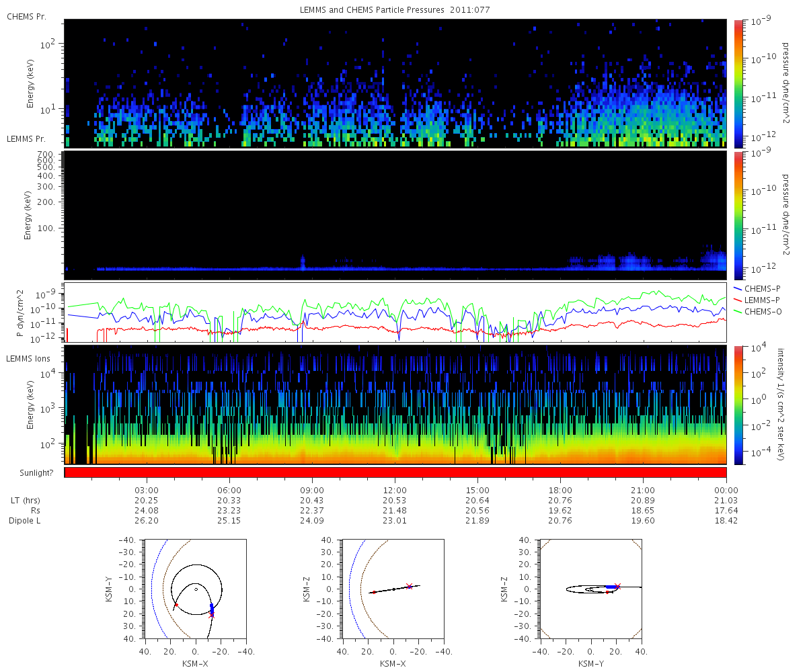Click the CHEMS-O legend entry
Image resolution: width=807 pixels, height=672 pixels.
click(x=762, y=311)
